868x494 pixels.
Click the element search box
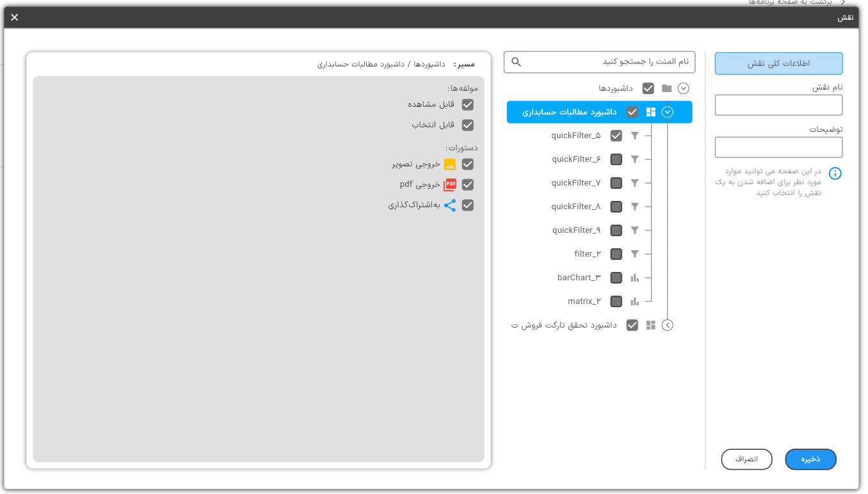[x=599, y=62]
